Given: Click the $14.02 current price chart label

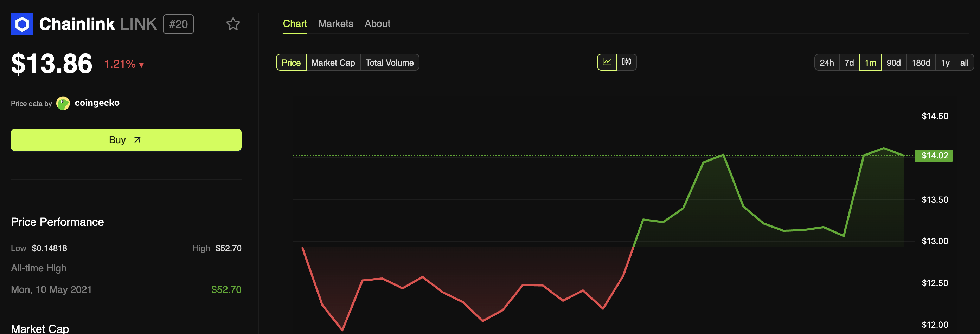Looking at the screenshot, I should (x=934, y=156).
